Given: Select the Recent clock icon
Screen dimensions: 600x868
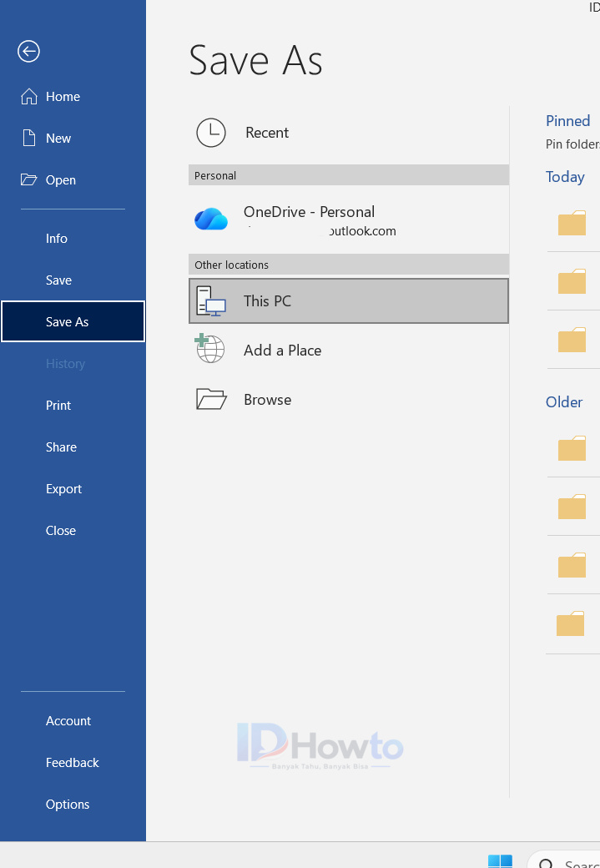Looking at the screenshot, I should tap(211, 133).
